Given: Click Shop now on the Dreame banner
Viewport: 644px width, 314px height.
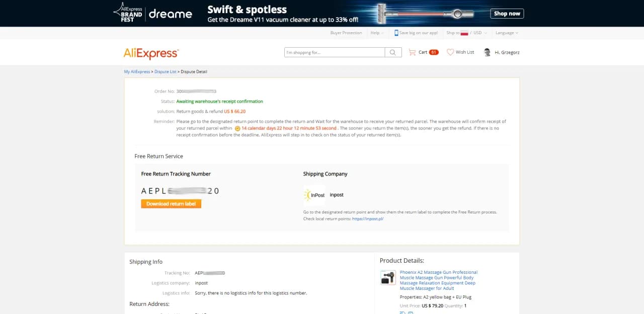Looking at the screenshot, I should click(507, 14).
